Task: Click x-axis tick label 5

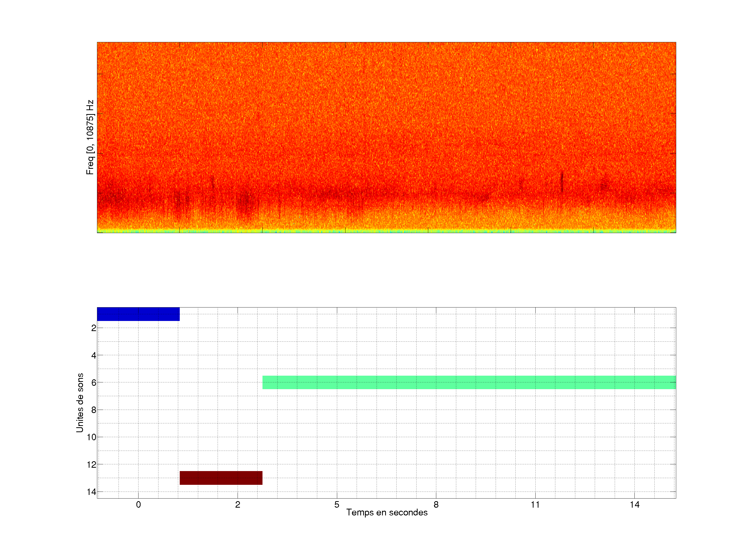Action: point(337,505)
